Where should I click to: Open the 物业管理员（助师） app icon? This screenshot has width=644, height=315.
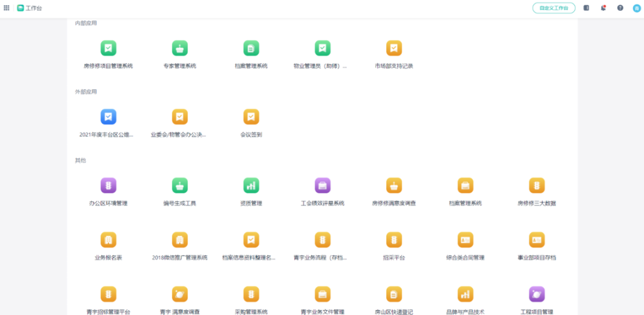323,48
